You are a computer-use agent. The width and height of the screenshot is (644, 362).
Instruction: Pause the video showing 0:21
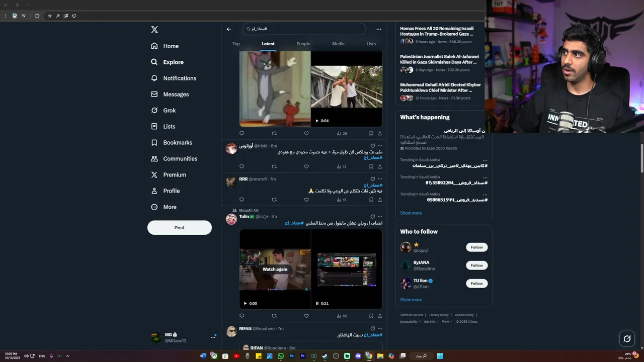pyautogui.click(x=317, y=303)
